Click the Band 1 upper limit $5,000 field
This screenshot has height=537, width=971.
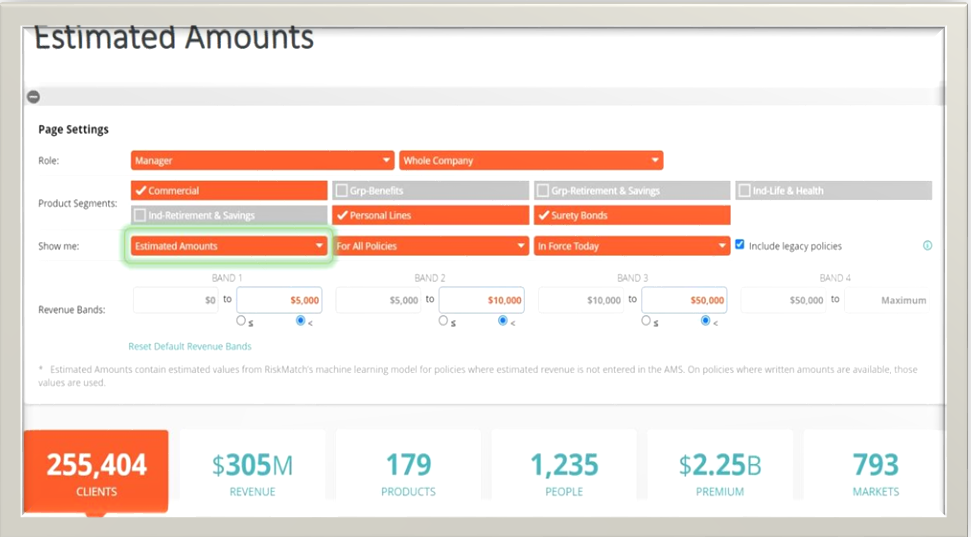(279, 300)
